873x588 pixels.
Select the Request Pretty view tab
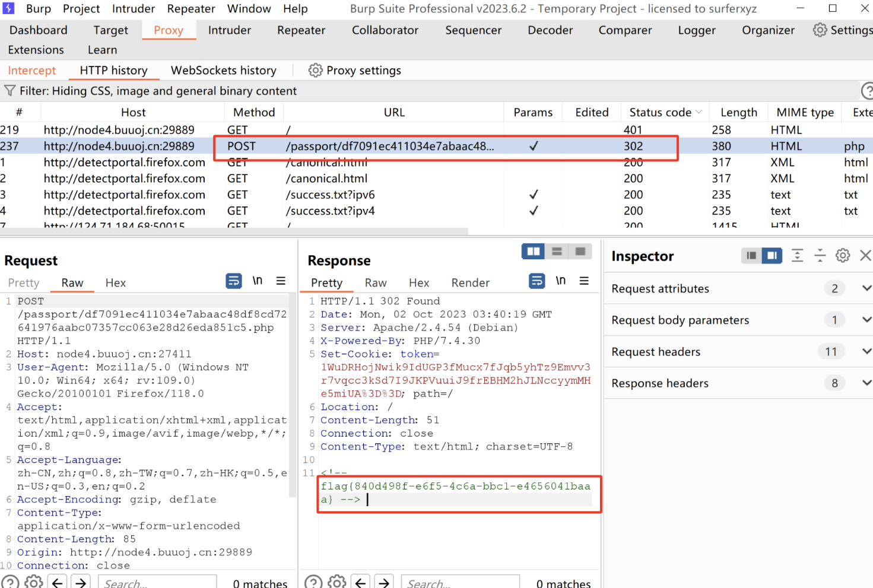click(x=24, y=282)
